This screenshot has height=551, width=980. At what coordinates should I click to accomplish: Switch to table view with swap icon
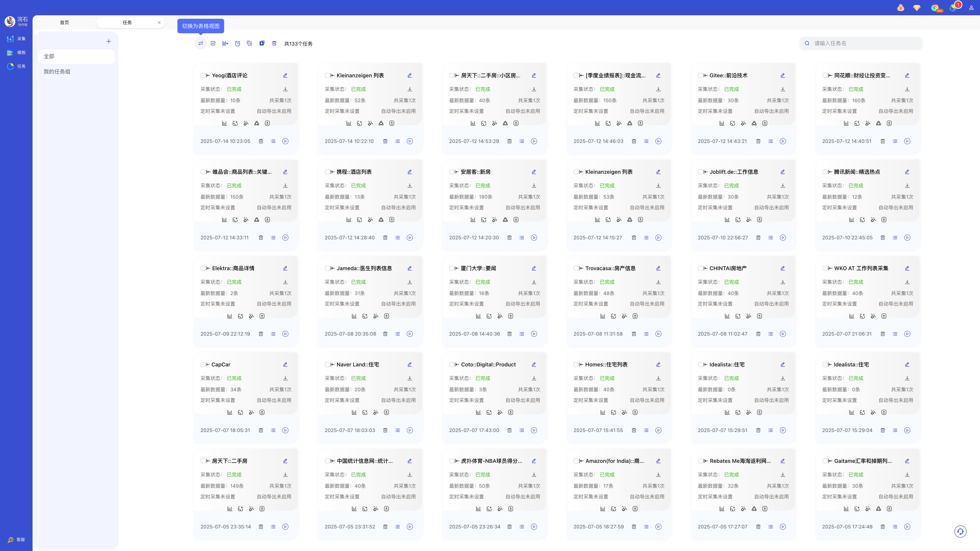pos(200,43)
